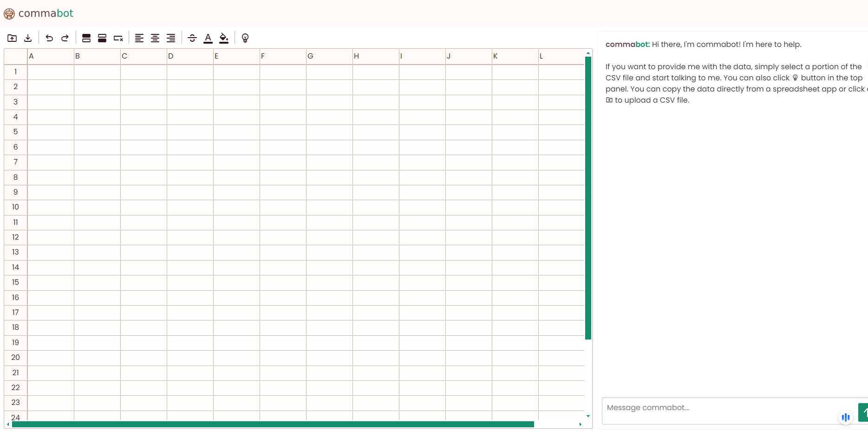Click the commabot logo in header

coord(39,13)
